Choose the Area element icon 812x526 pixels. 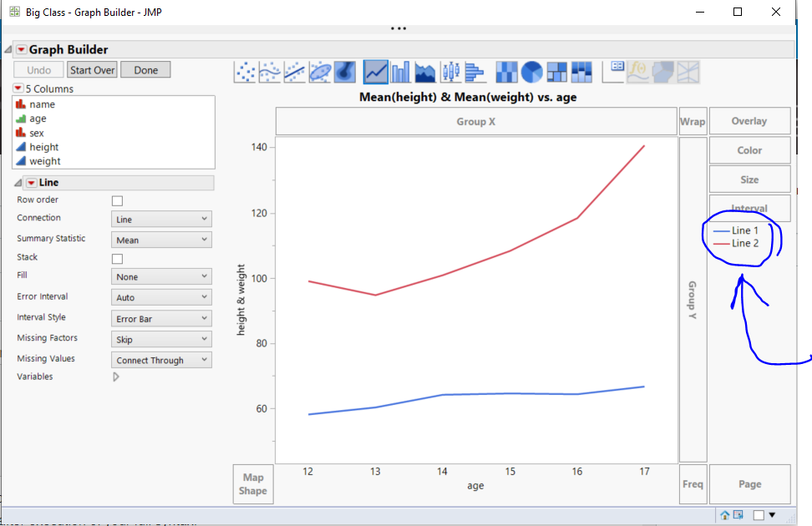point(424,72)
